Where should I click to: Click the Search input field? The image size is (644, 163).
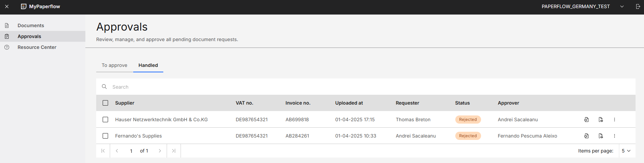(366, 87)
